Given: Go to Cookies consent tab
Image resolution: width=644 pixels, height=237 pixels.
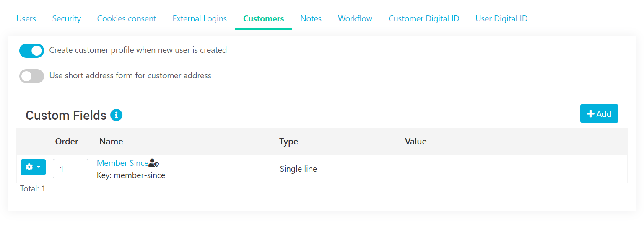Looking at the screenshot, I should tap(127, 18).
